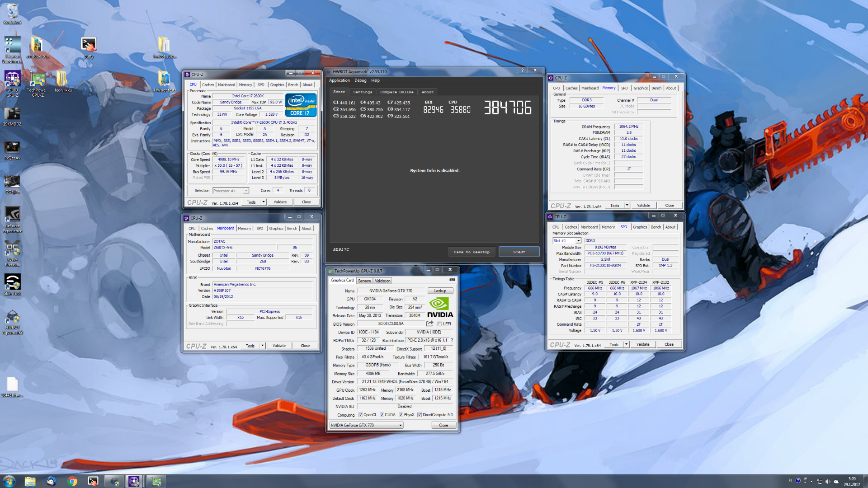This screenshot has height=488, width=868.
Task: Click Validate in the Mainboard CPU-Z window
Action: (x=279, y=346)
